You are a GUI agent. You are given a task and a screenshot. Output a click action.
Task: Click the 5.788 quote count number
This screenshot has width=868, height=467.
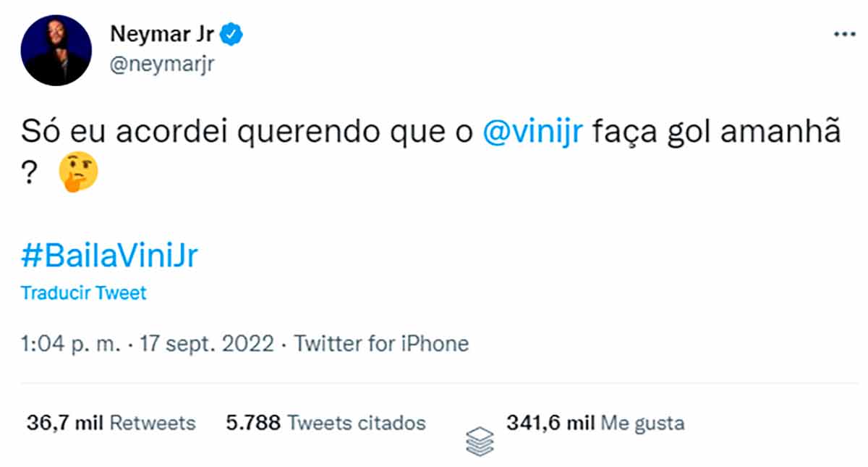(252, 422)
